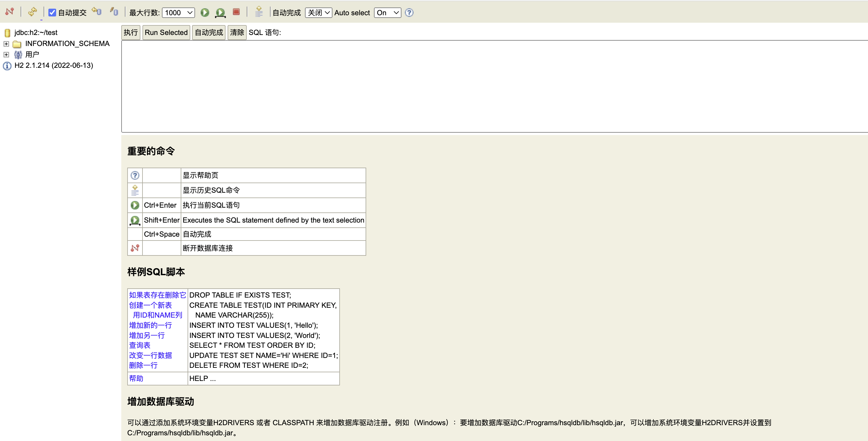Expand the 用户 tree node
Image resolution: width=868 pixels, height=441 pixels.
coord(6,55)
